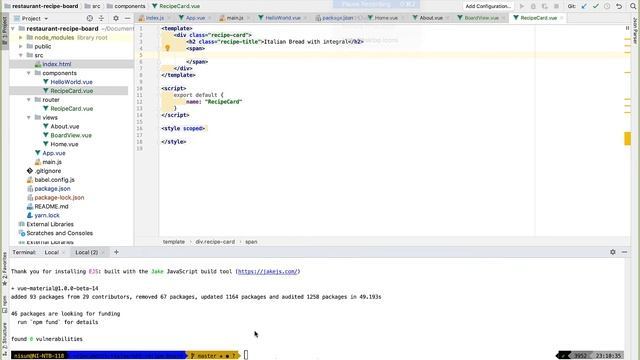Click the Stop icon in the run toolbar
Viewport: 640px width, 360px height.
(556, 6)
